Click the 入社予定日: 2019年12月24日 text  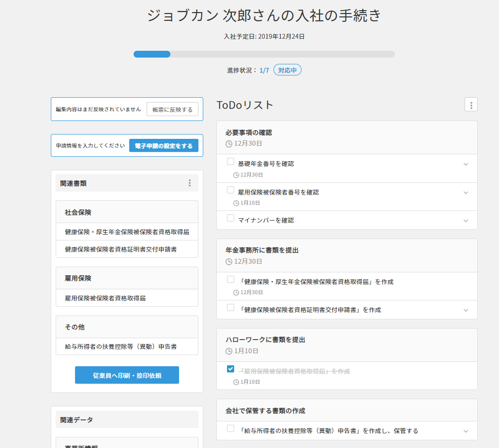(264, 37)
